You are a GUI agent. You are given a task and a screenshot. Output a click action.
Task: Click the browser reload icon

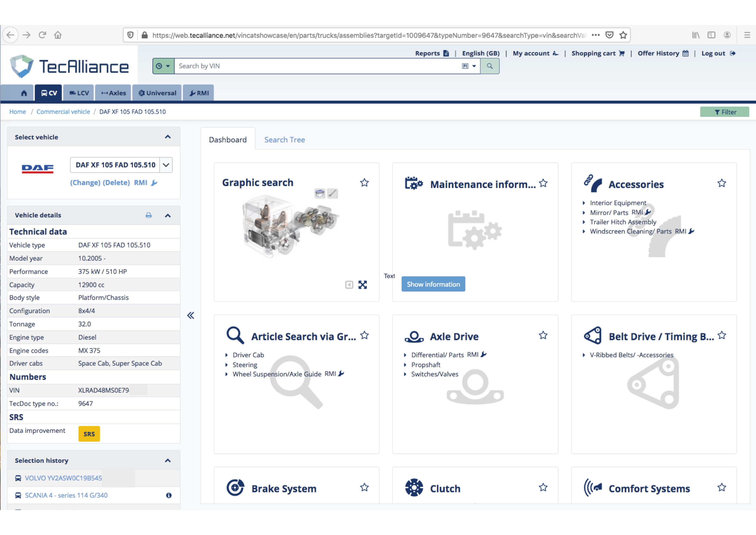42,35
